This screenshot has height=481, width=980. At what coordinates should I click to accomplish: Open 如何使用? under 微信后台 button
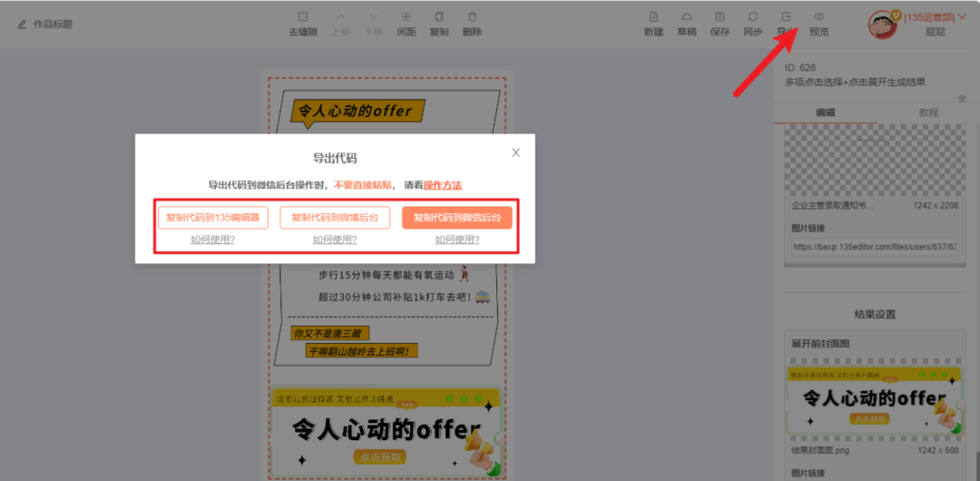coord(457,239)
